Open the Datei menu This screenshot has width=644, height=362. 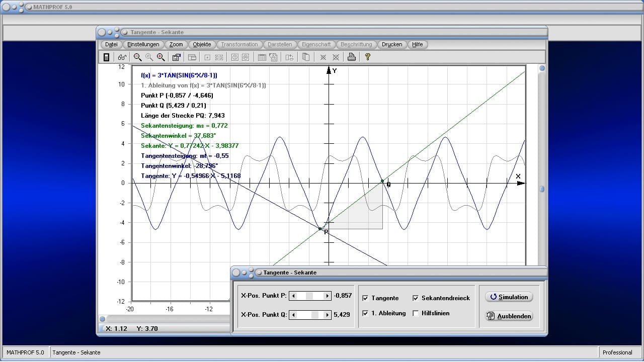(112, 44)
